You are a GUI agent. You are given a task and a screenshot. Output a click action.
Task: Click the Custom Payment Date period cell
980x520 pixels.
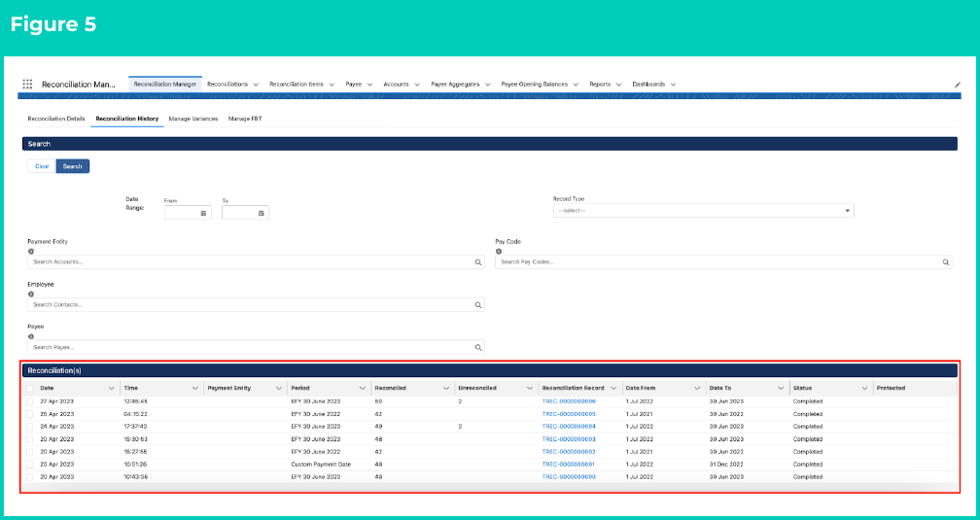321,465
